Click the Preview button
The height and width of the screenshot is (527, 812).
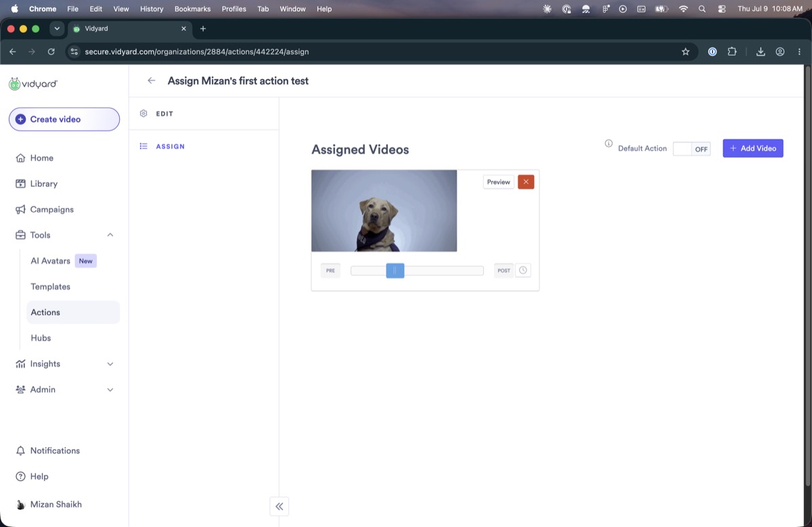(499, 182)
